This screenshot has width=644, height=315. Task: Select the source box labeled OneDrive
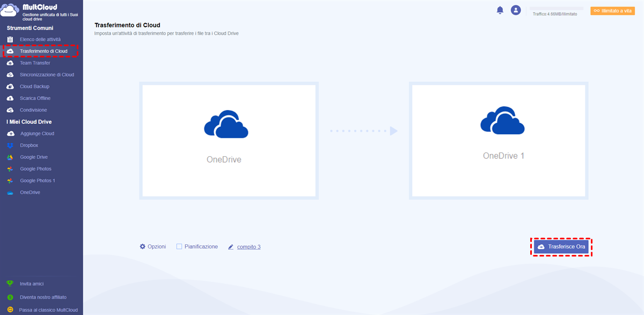coord(229,141)
